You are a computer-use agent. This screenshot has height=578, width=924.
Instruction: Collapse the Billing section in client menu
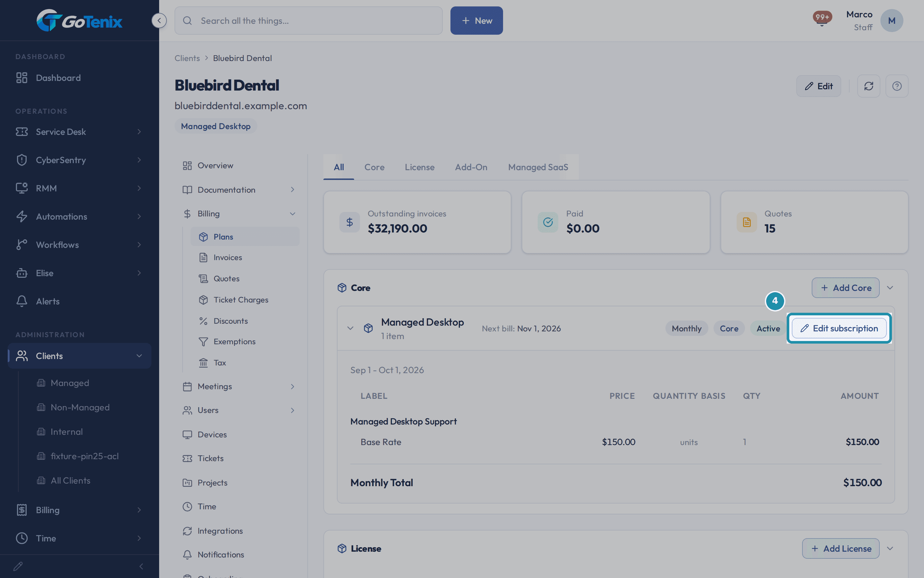coord(293,214)
